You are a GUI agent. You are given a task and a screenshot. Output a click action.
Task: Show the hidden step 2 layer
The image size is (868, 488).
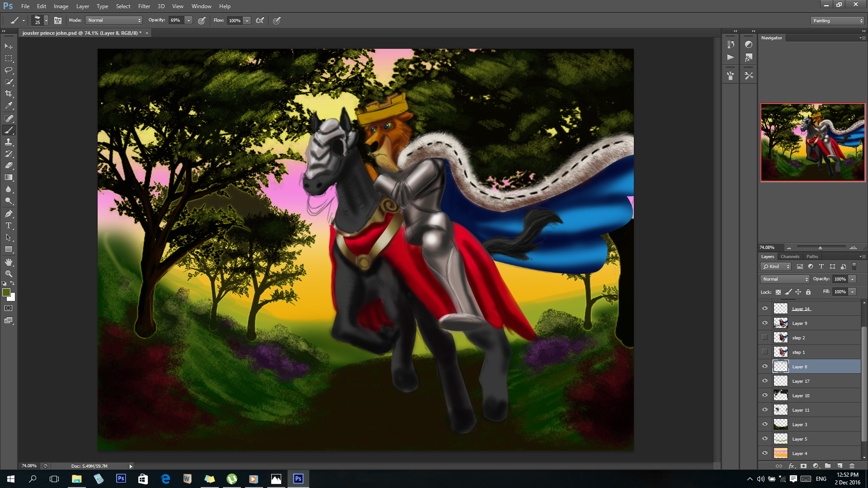tap(765, 338)
